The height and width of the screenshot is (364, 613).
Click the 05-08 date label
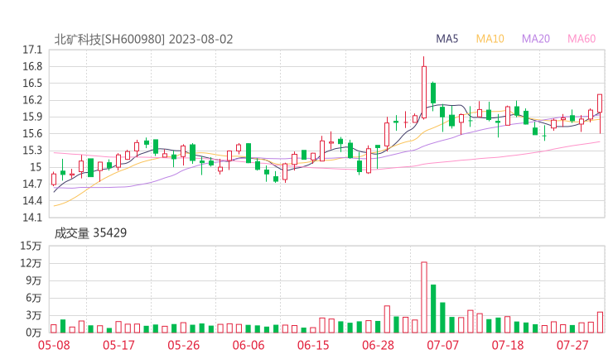(54, 346)
